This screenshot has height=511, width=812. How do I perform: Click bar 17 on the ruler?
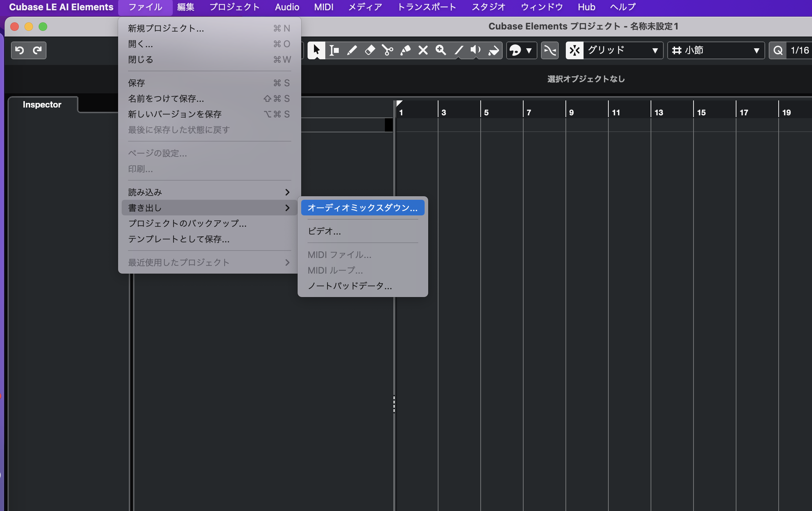[x=744, y=112]
